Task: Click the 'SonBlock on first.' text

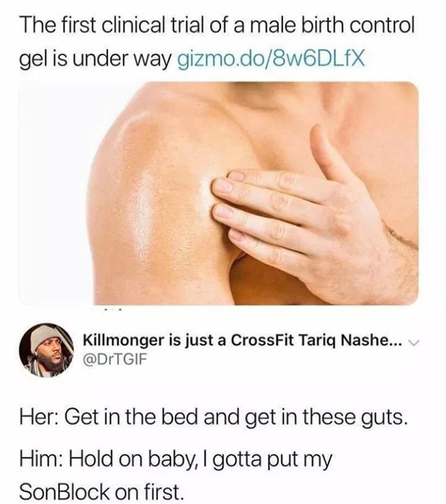Action: [x=102, y=492]
